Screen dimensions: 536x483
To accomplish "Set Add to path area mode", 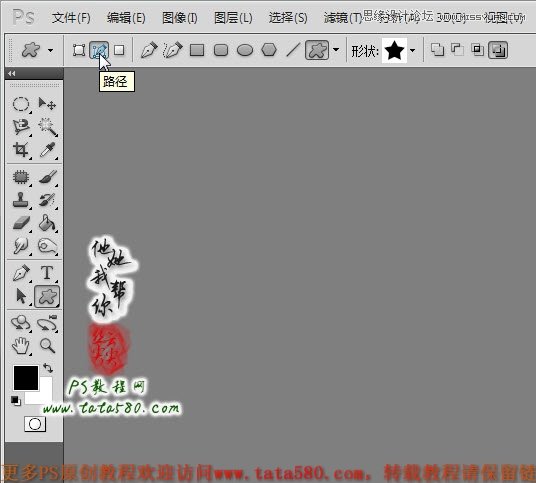I will (x=437, y=50).
